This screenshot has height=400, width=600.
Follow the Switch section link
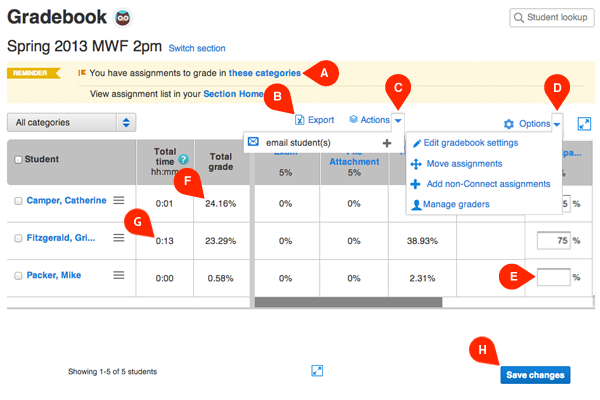[197, 48]
